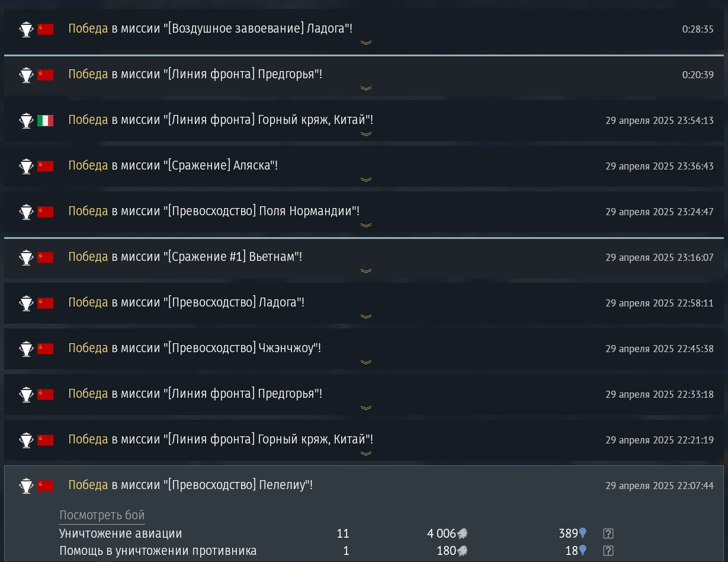
Task: Expand the Предгорья entry from 22:33:18
Action: pyautogui.click(x=366, y=408)
